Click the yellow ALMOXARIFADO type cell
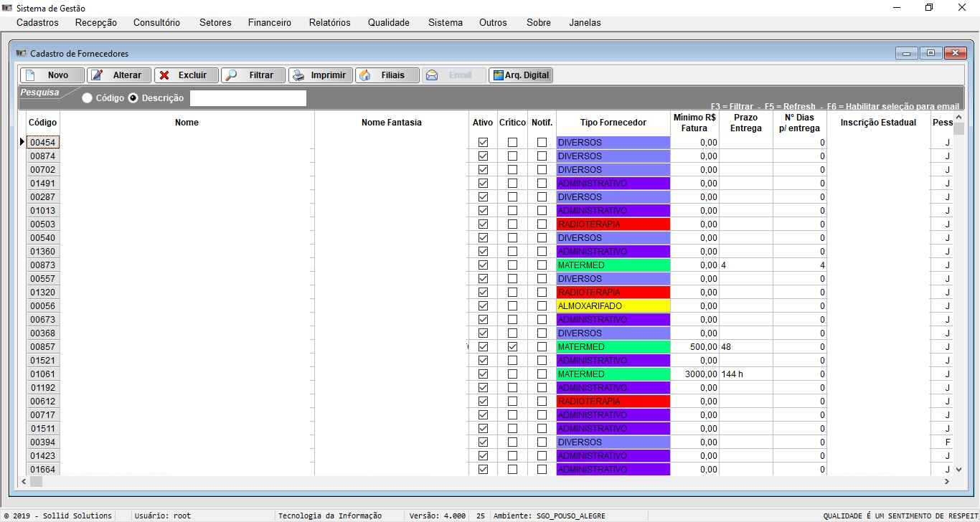 [613, 306]
